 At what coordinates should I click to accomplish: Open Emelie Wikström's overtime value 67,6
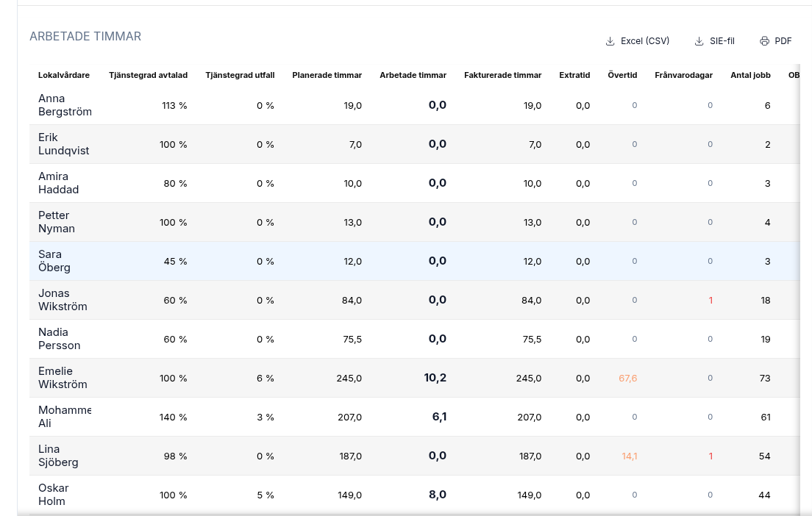pos(627,379)
